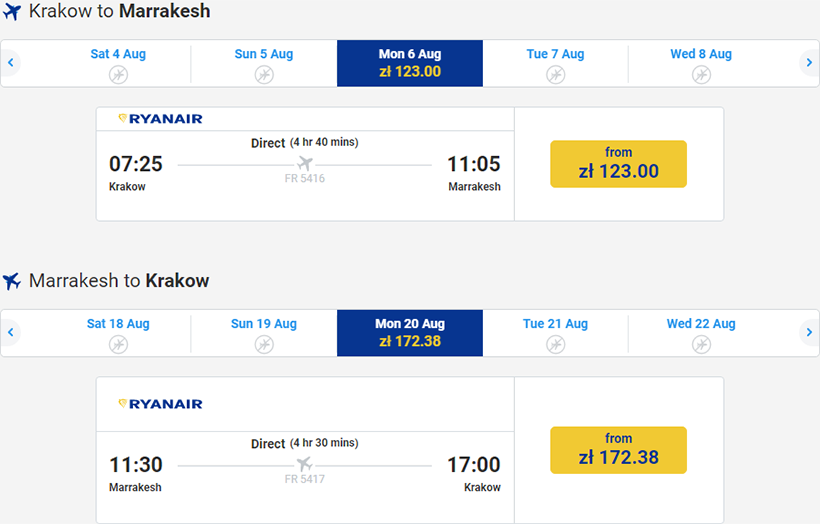Click the Ryanair logo on return flight
The image size is (820, 524).
(x=160, y=404)
